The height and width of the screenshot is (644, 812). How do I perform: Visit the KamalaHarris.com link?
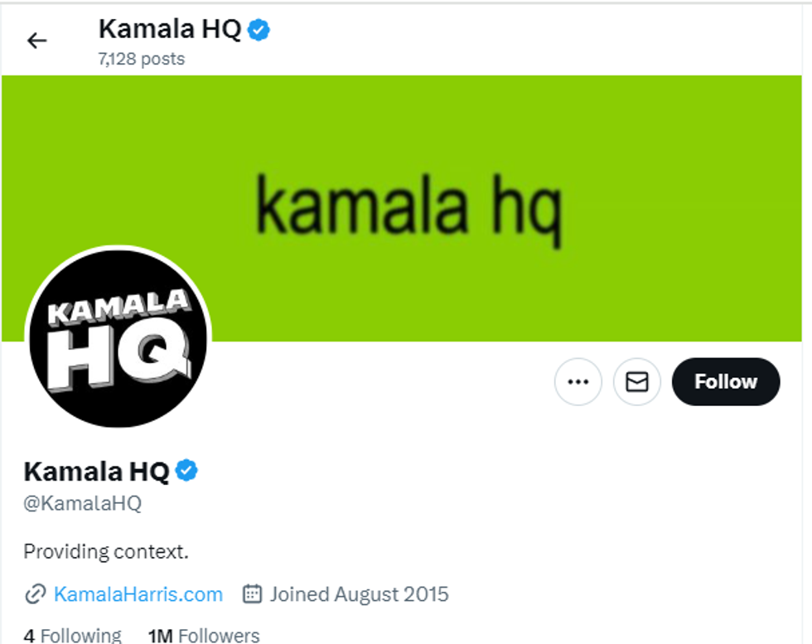coord(138,594)
